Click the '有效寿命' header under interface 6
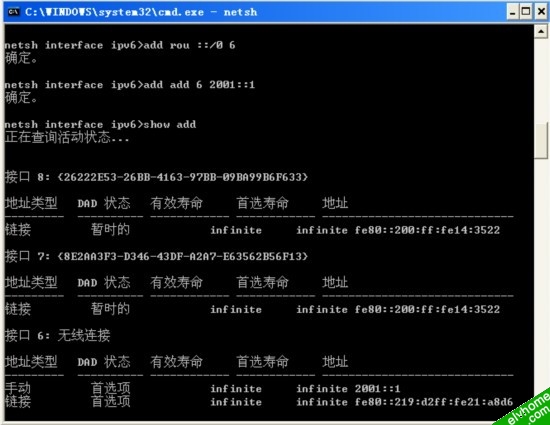 coord(176,362)
